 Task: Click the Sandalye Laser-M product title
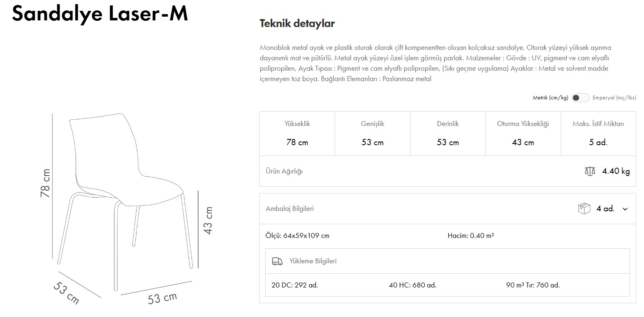coord(100,14)
